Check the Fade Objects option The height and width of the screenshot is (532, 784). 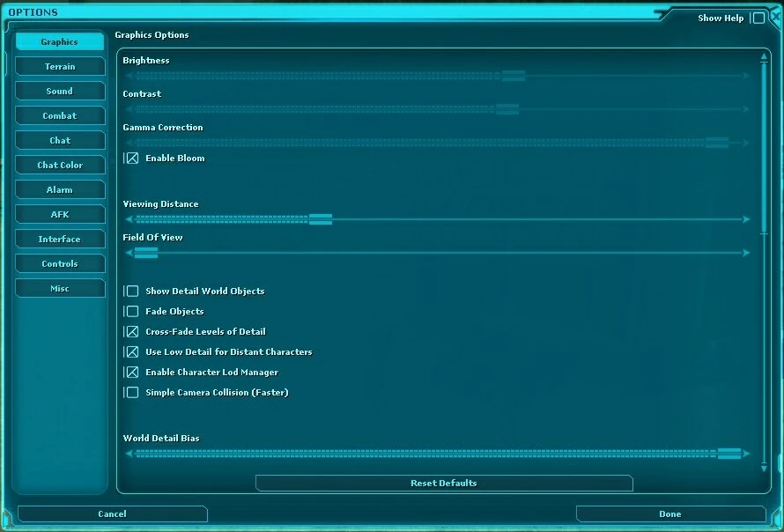click(132, 312)
